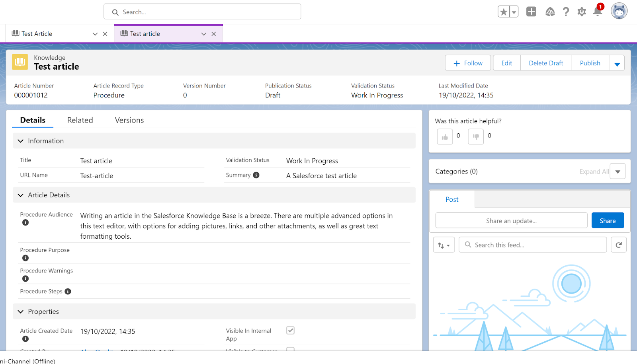
Task: Switch to the Related tab
Action: (80, 120)
